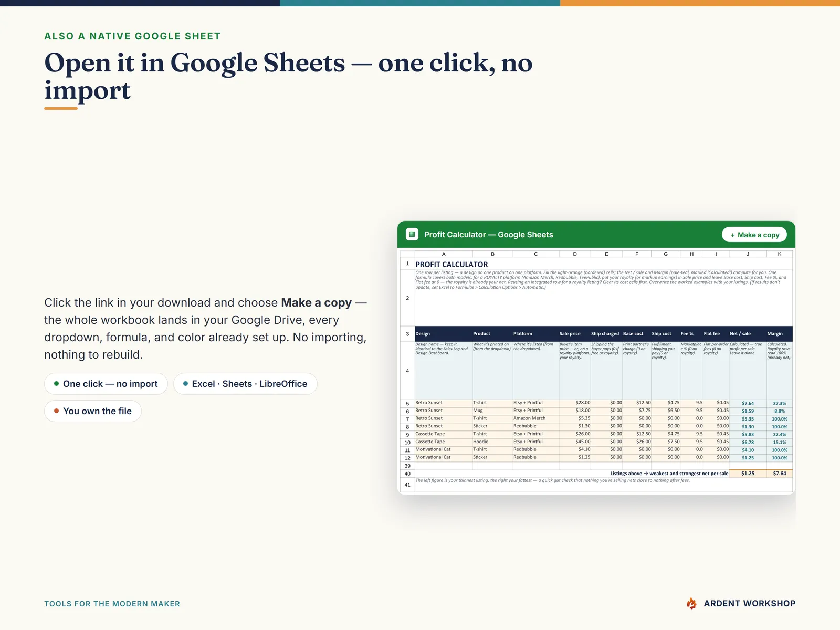This screenshot has height=630, width=840.
Task: Click the "Fee %" heading cell
Action: pyautogui.click(x=691, y=334)
